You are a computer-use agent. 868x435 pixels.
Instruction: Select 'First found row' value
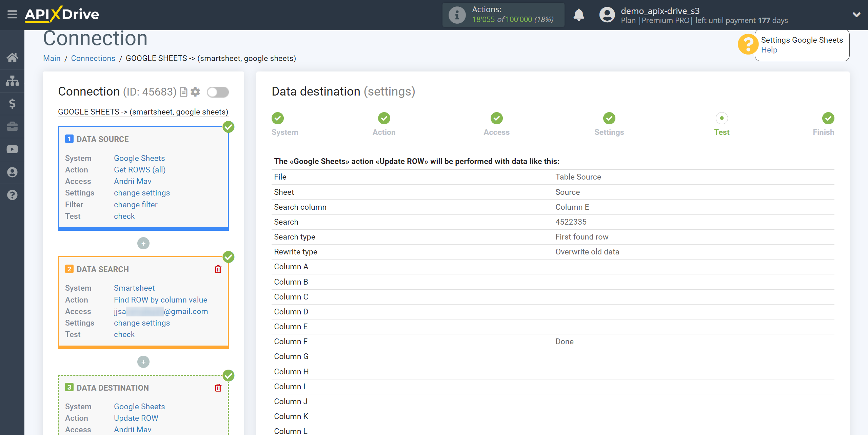tap(582, 237)
